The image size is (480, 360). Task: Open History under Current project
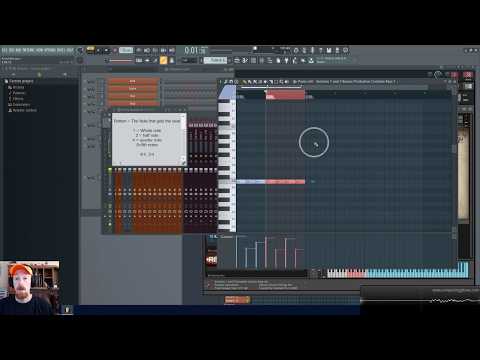[16, 87]
